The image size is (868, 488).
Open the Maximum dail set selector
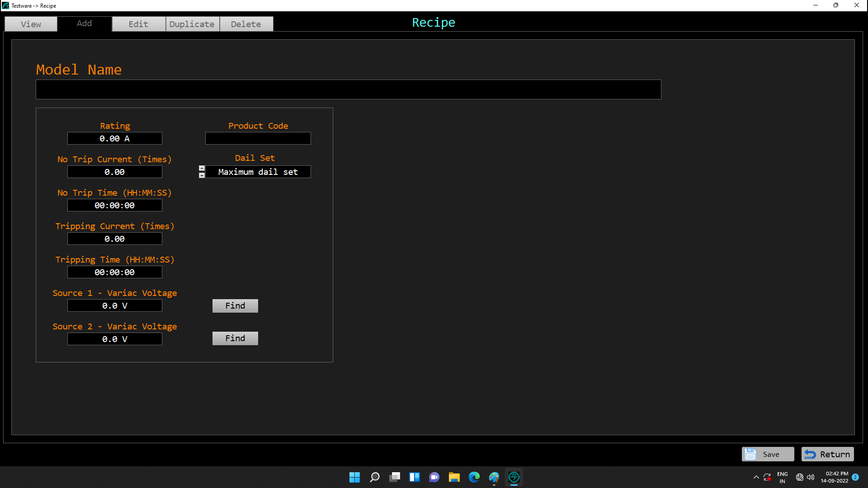(x=258, y=172)
